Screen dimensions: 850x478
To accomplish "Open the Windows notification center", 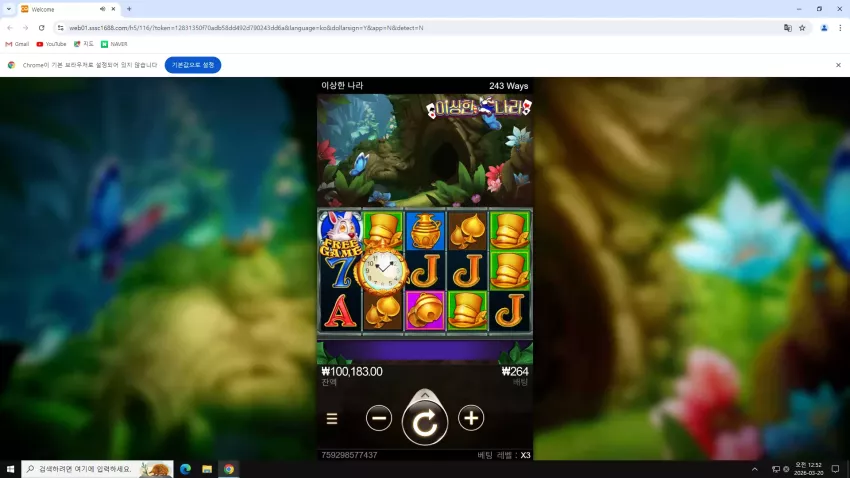I will tap(835, 469).
